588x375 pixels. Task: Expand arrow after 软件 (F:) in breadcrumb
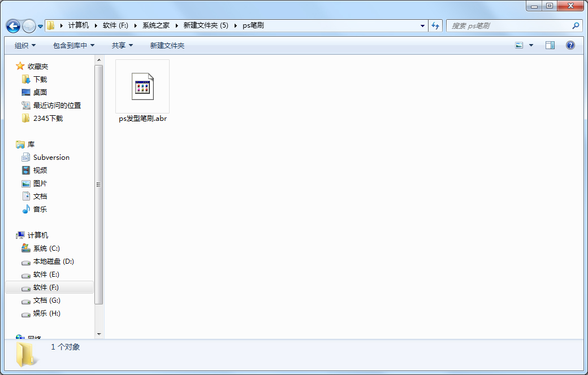pos(135,25)
